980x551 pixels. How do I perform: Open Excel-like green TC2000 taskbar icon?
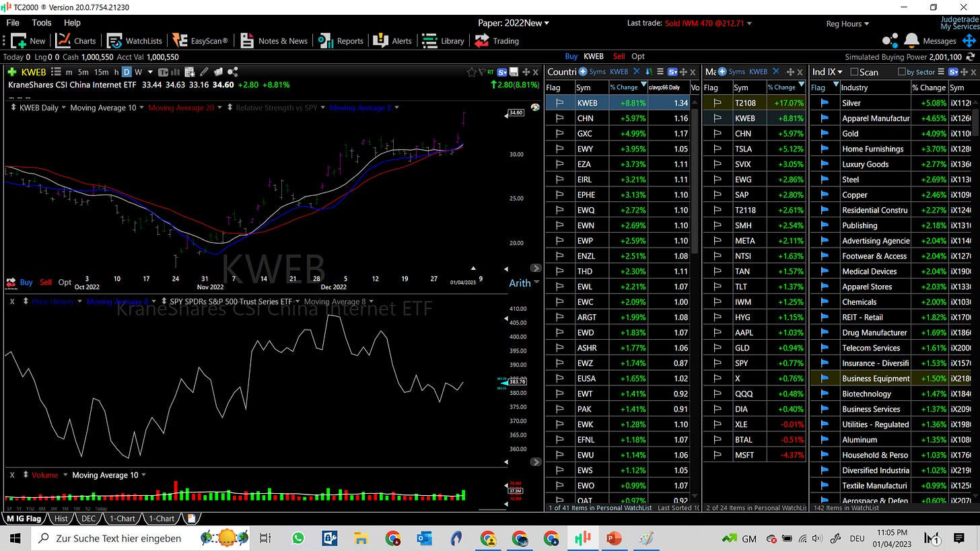[x=582, y=538]
